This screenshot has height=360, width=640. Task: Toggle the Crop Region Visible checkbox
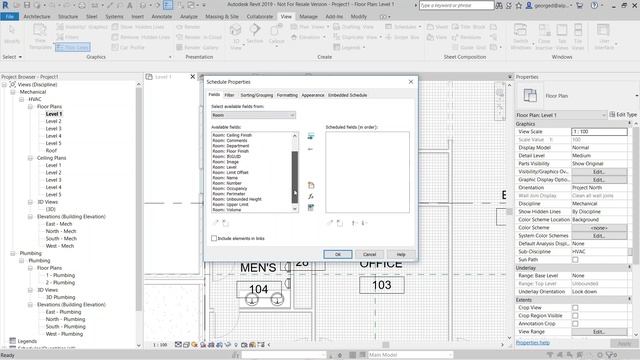point(575,316)
